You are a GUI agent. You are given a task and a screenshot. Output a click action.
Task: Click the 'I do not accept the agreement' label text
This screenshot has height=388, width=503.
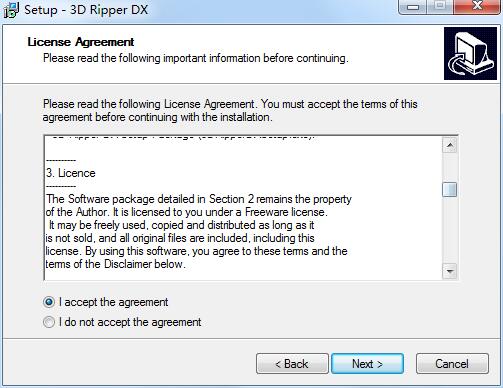pos(130,322)
